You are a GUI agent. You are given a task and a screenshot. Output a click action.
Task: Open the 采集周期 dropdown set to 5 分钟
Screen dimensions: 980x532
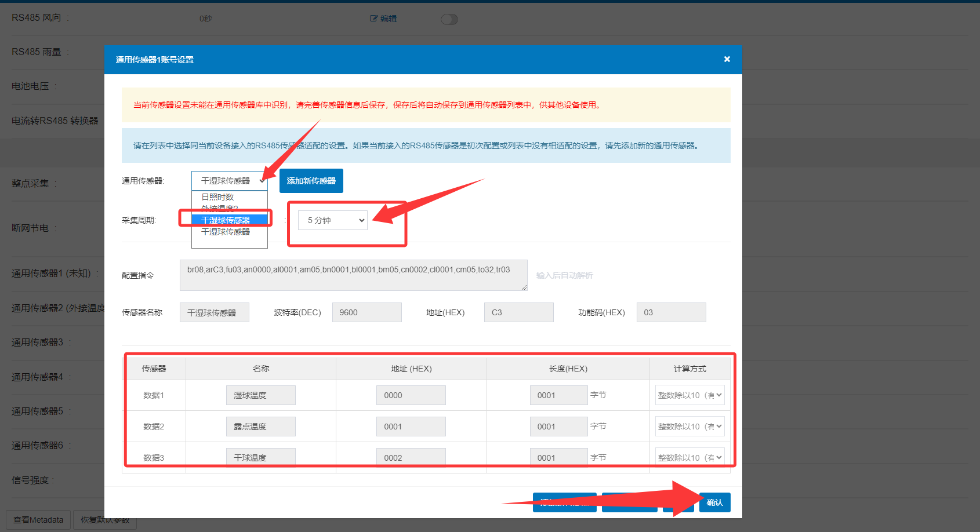pyautogui.click(x=333, y=220)
